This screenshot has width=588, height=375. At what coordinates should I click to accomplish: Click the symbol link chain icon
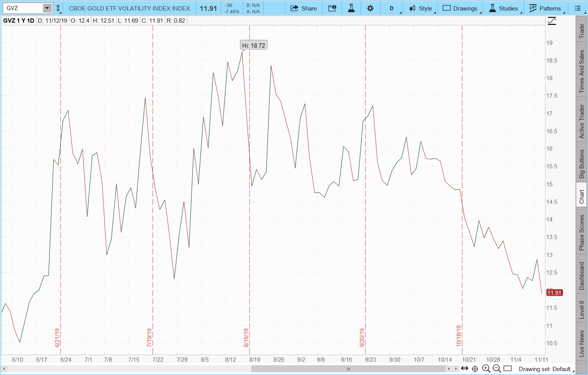pos(58,8)
